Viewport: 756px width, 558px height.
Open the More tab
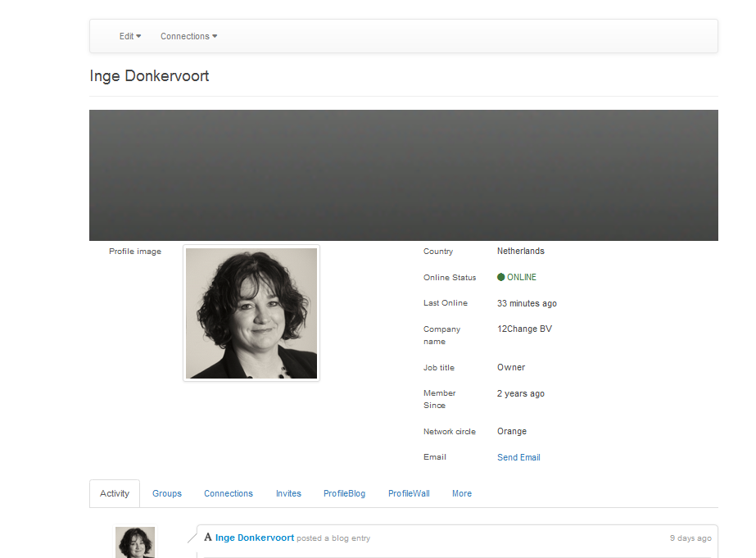462,493
